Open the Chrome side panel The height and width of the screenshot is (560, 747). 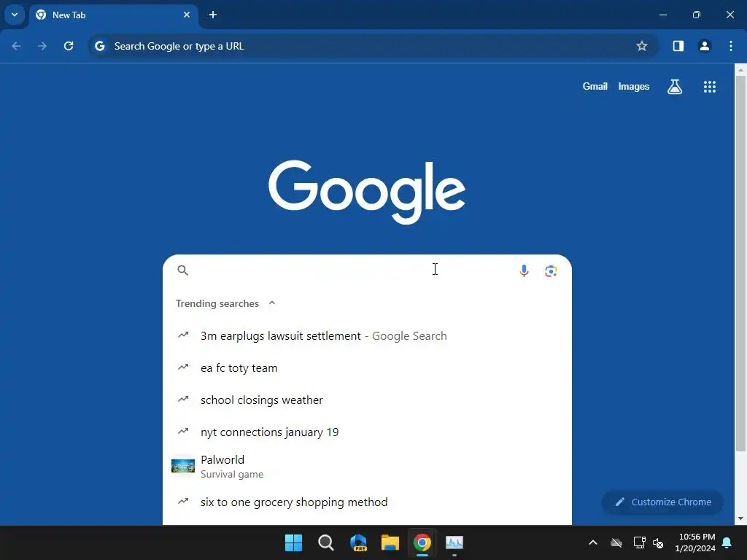[x=678, y=46]
